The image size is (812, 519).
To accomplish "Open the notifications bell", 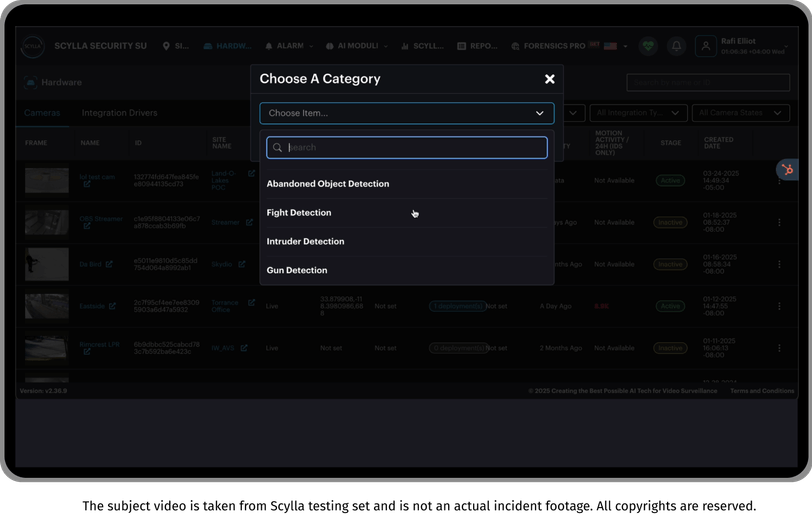I will (676, 46).
